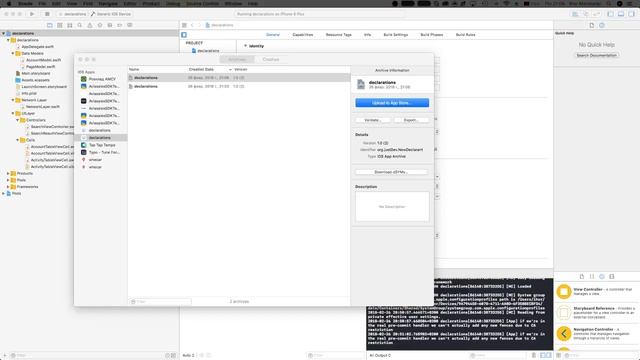This screenshot has height=360, width=640.
Task: Click the Export button
Action: (x=411, y=120)
